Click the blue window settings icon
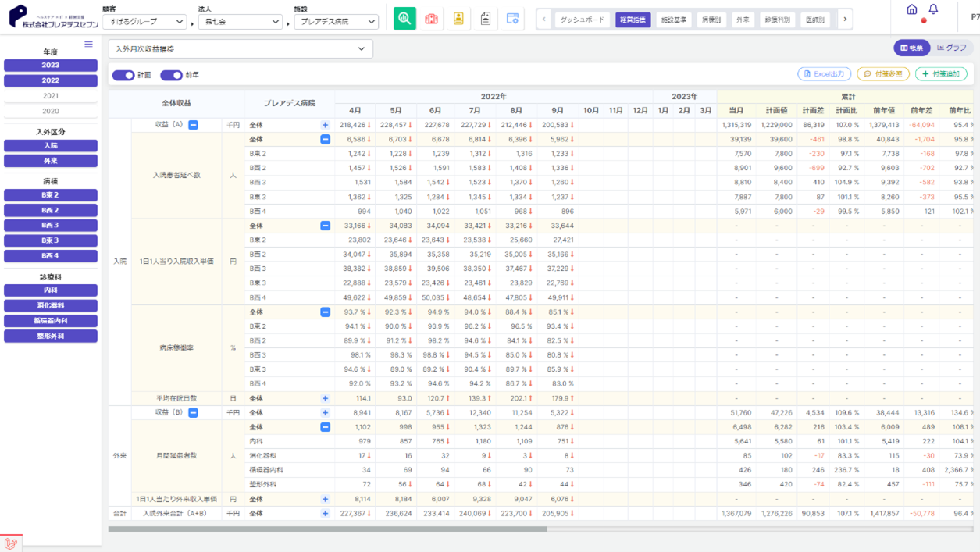The height and width of the screenshot is (552, 980). (x=513, y=19)
